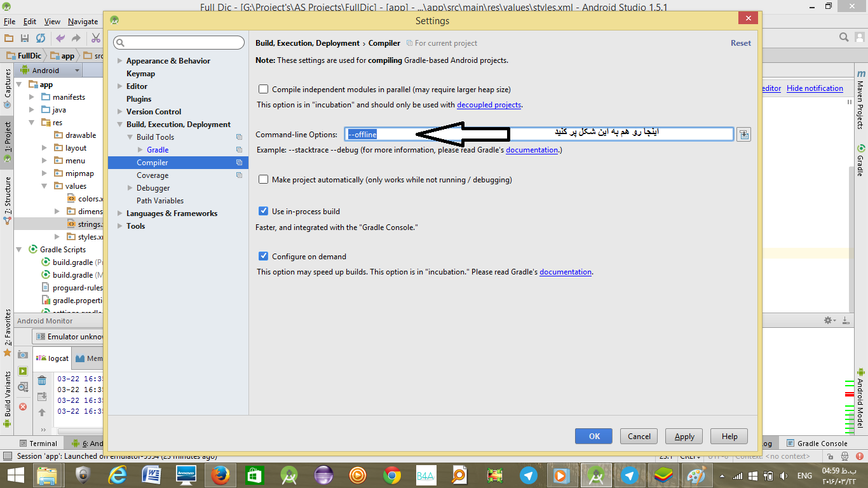Click the Android Monitor settings gear icon
Image resolution: width=868 pixels, height=488 pixels.
828,321
